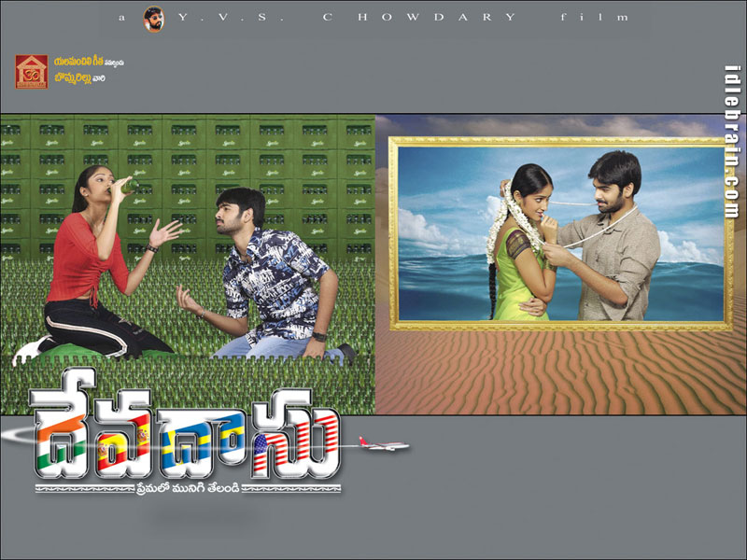Click the director portrait in the header
This screenshot has height=560, width=747.
(x=154, y=19)
